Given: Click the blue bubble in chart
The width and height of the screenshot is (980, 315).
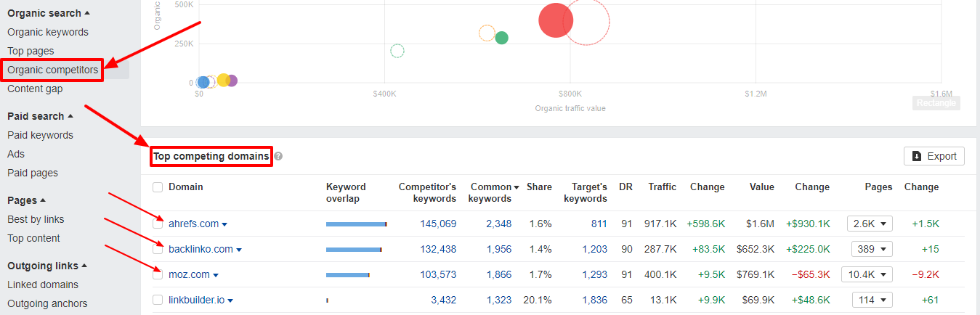Looking at the screenshot, I should coord(203,82).
